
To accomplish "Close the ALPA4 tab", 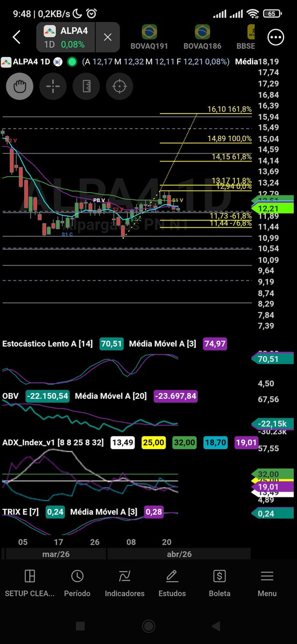I will click(x=108, y=37).
